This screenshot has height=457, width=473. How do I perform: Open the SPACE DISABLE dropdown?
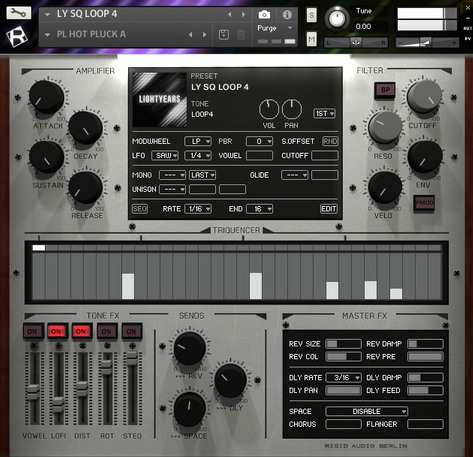[x=367, y=411]
